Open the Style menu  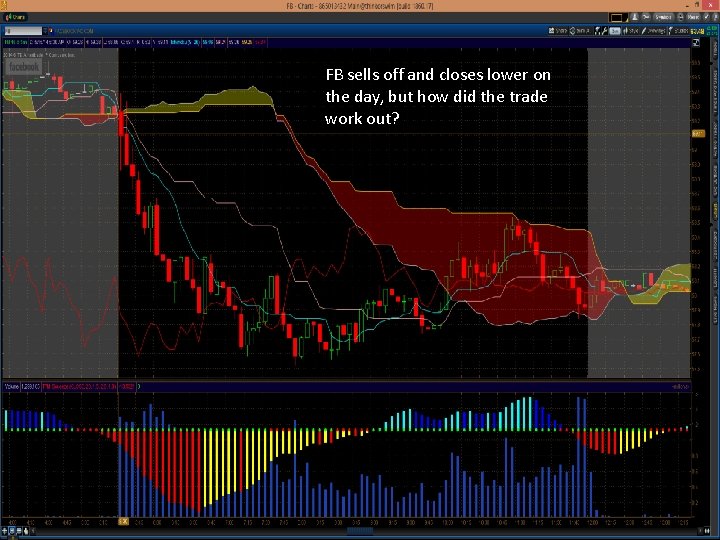630,31
